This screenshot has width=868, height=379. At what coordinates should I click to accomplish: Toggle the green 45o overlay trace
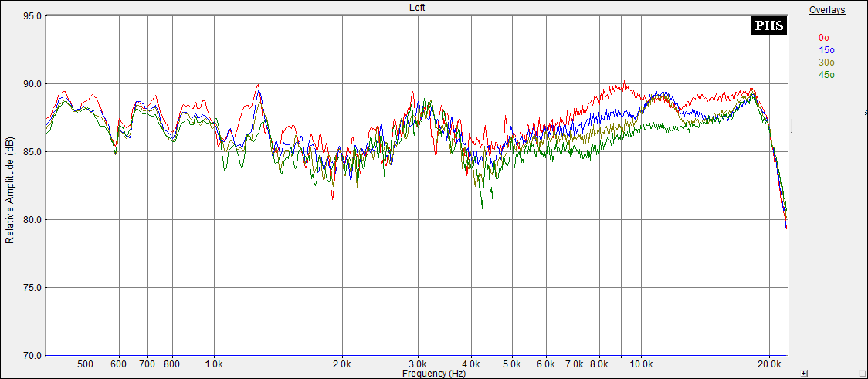point(826,74)
